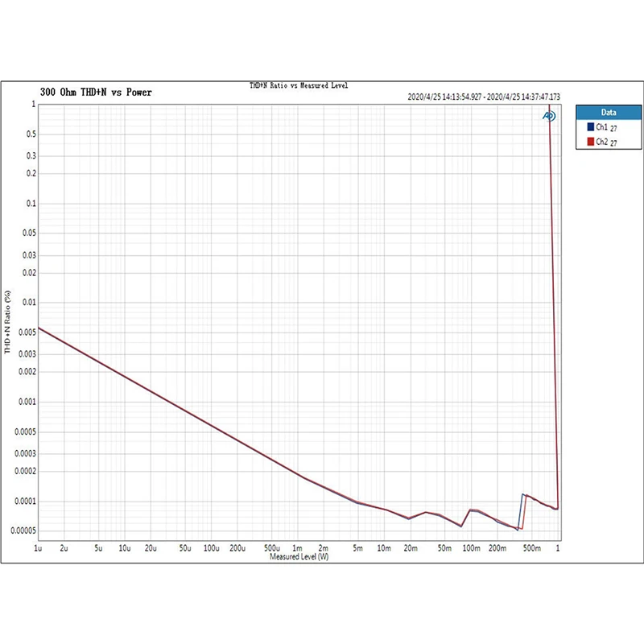The width and height of the screenshot is (644, 644).
Task: Select the Ch1 blue color swatch in legend
Action: [x=591, y=127]
